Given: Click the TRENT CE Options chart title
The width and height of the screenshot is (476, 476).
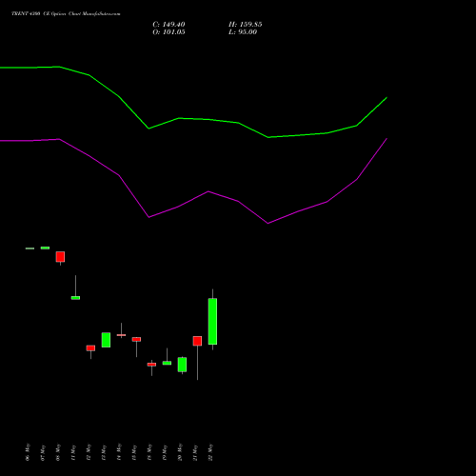Looking at the screenshot, I should (x=66, y=13).
